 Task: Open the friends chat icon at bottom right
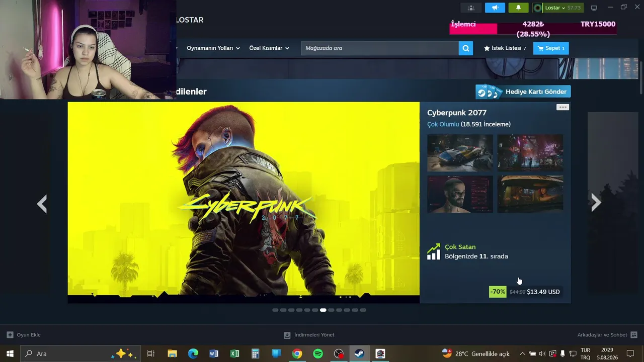point(634,335)
